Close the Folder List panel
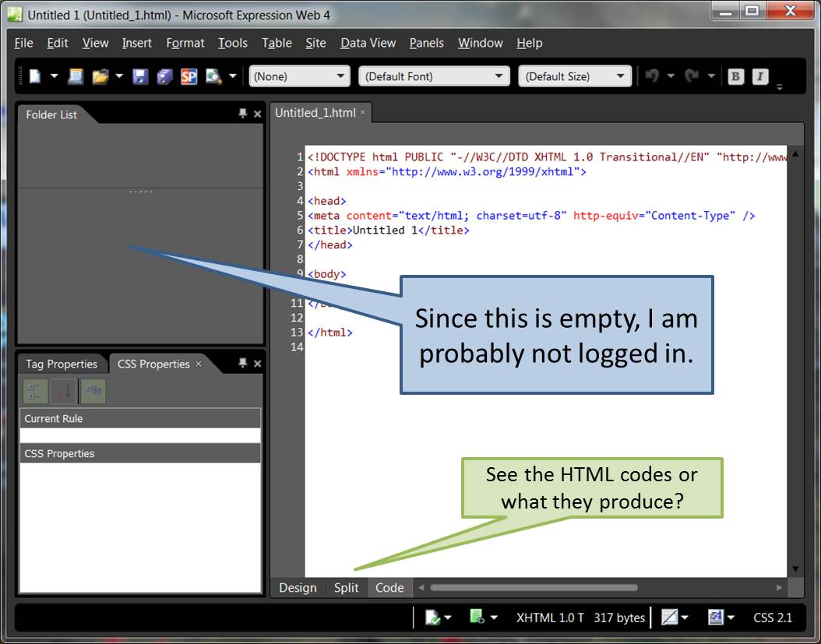This screenshot has height=644, width=821. pyautogui.click(x=258, y=114)
